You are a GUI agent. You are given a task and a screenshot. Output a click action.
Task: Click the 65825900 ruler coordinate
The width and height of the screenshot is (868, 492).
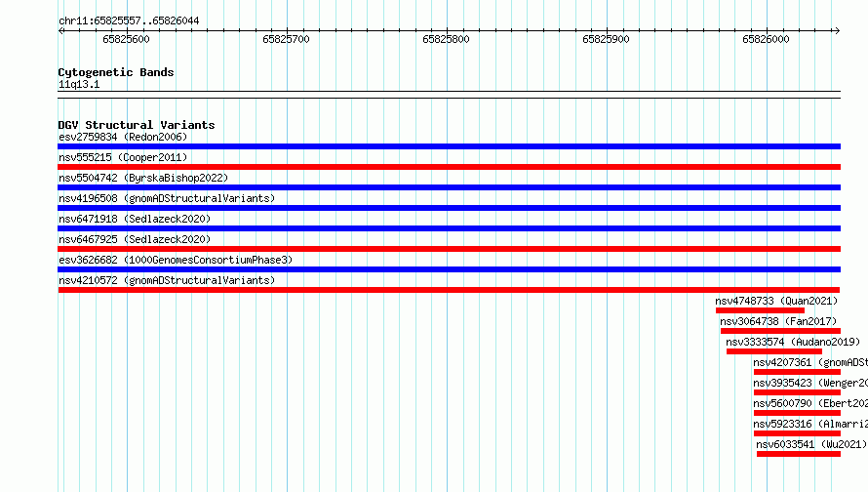pyautogui.click(x=607, y=39)
